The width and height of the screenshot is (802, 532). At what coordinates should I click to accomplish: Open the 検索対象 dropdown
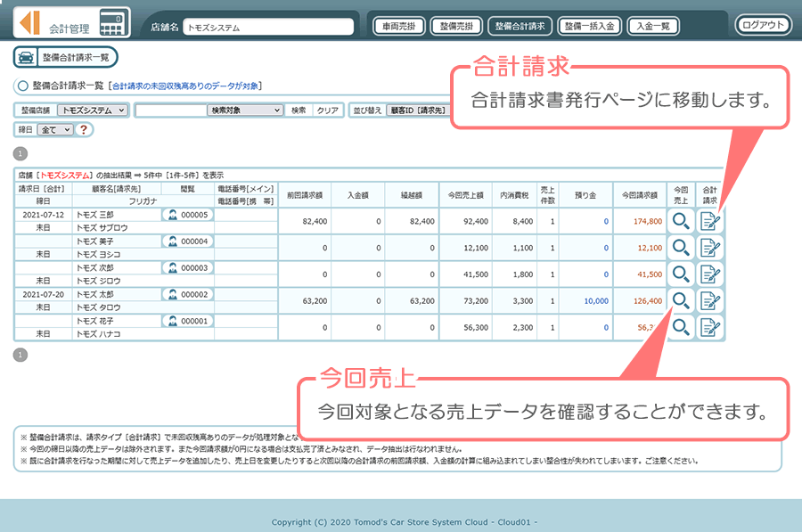[244, 110]
